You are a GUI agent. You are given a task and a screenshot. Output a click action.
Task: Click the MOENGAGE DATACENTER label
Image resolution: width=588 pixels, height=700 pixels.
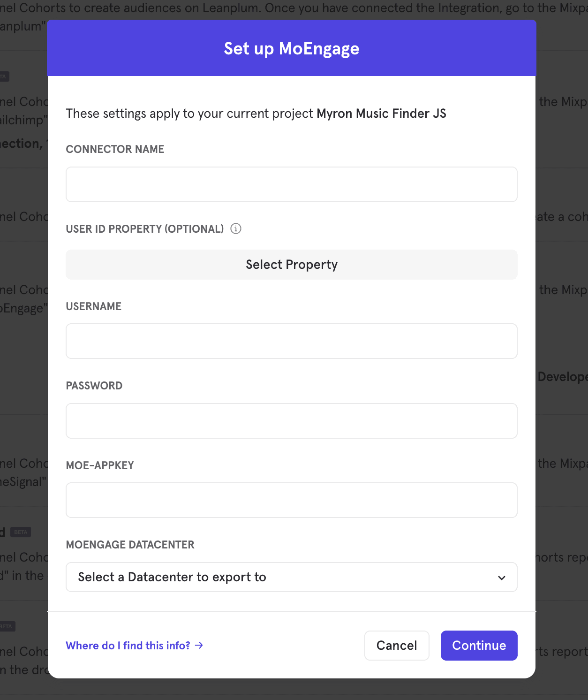point(130,545)
